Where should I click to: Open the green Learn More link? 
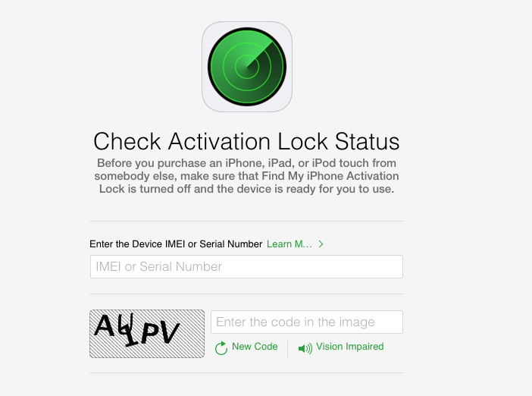[x=289, y=244]
